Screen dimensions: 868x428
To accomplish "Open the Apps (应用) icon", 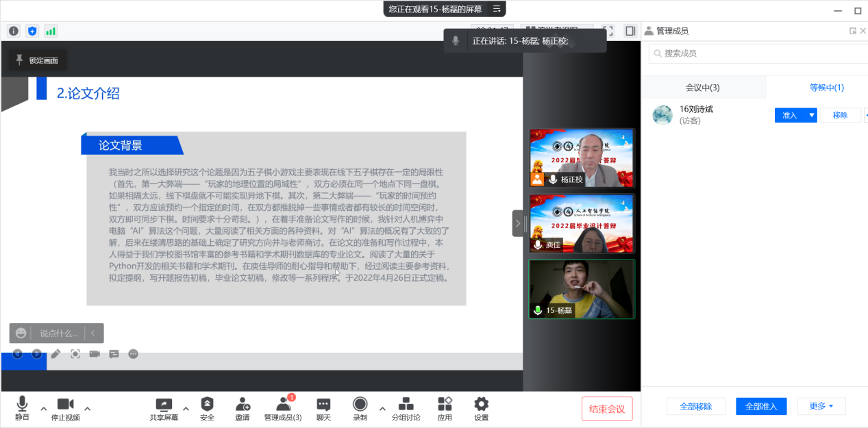I will [445, 405].
